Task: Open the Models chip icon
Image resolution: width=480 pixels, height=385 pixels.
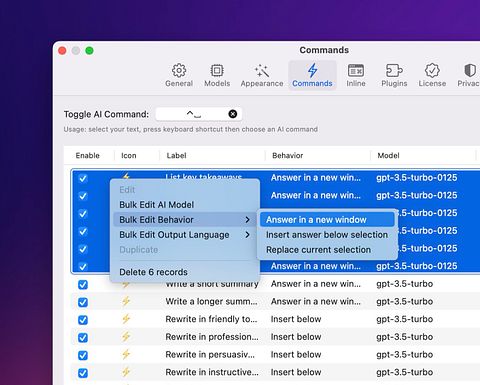Action: 217,71
